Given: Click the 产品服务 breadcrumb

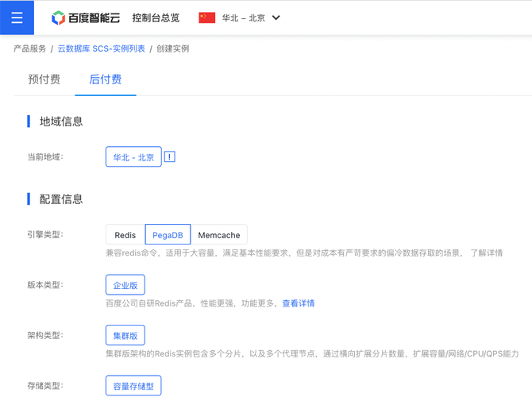Looking at the screenshot, I should tap(29, 48).
